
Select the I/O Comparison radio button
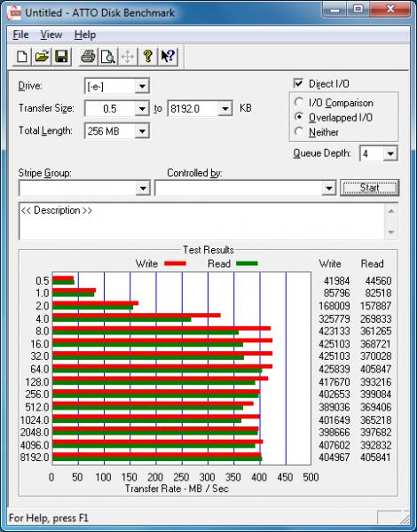[x=299, y=102]
